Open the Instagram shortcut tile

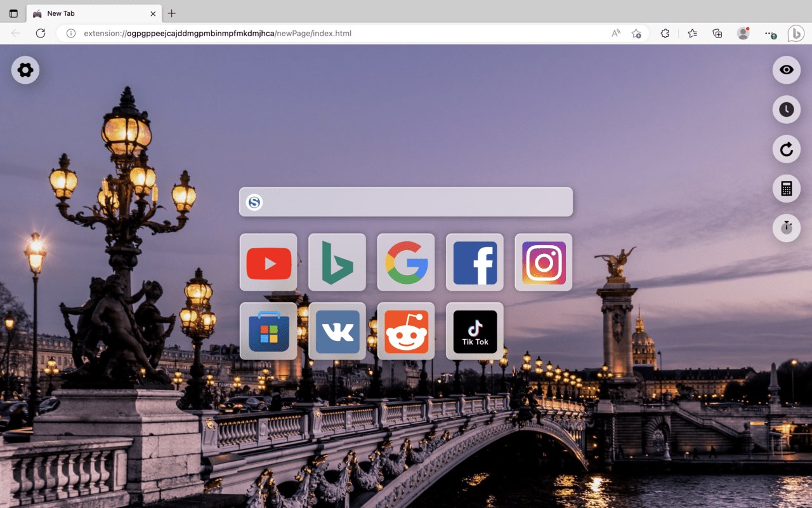(x=544, y=262)
